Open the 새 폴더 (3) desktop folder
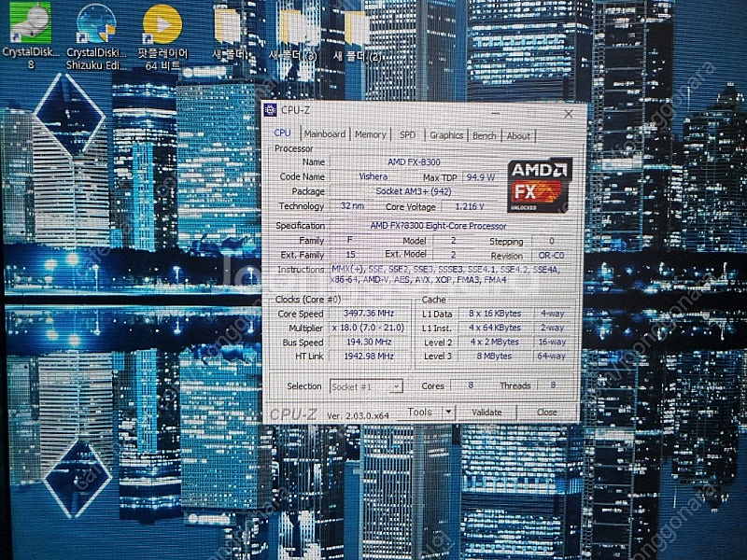Screen dimensions: 747x560 [x=292, y=35]
